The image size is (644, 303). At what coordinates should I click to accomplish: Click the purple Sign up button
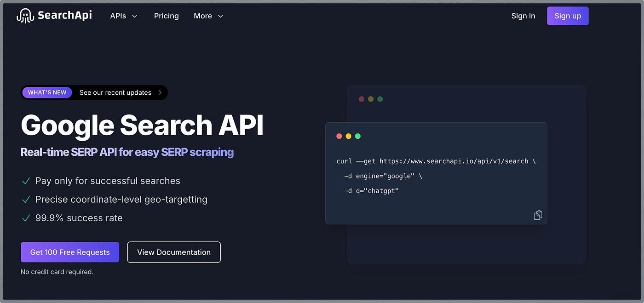pos(568,16)
